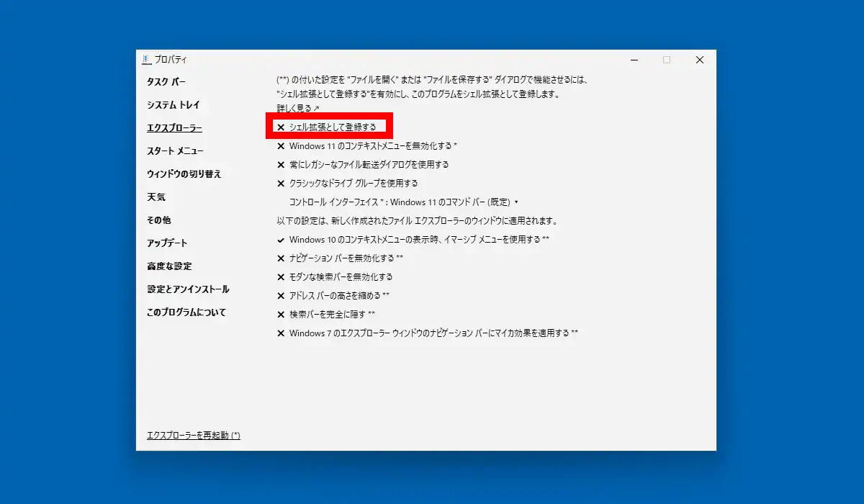Viewport: 864px width, 504px height.
Task: Enable モダンな検索バーを無効化する
Action: tap(335, 277)
